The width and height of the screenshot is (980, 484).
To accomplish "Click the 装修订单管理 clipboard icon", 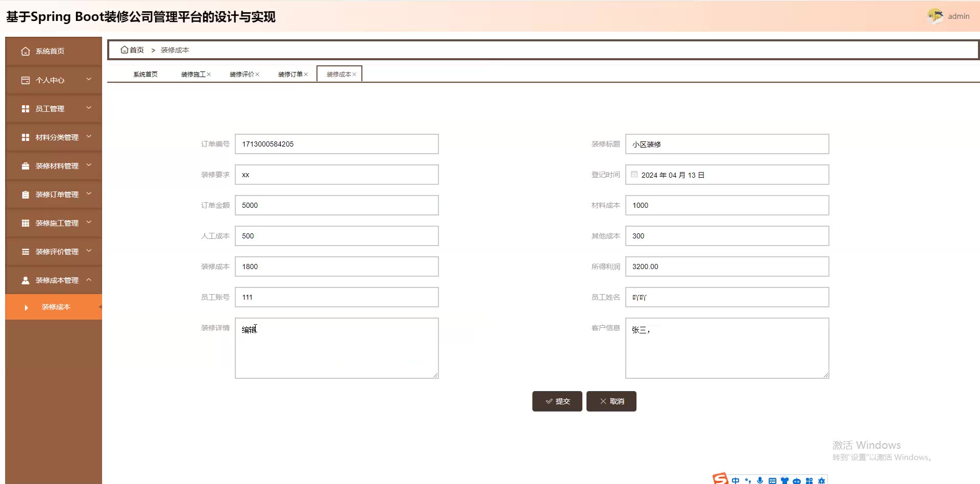I will (26, 195).
